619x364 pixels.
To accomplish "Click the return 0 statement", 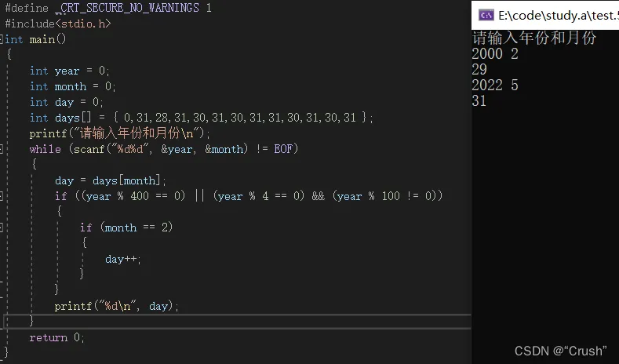I will click(56, 337).
